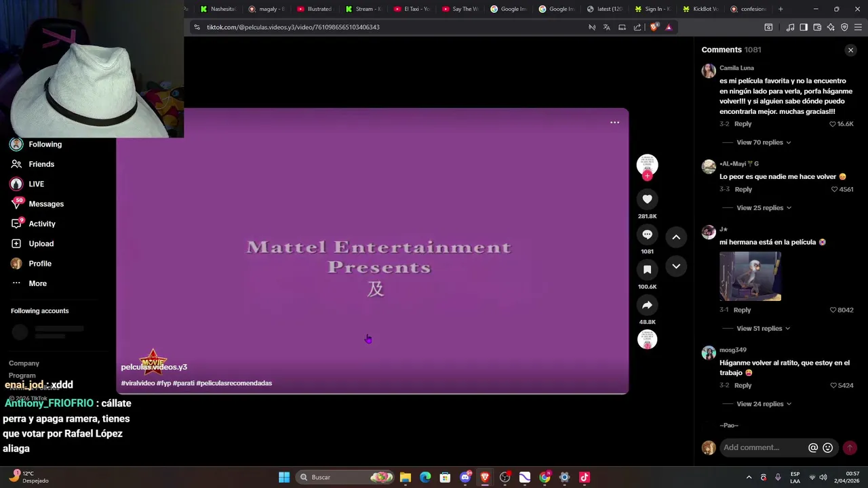Image resolution: width=868 pixels, height=488 pixels.
Task: Expand View 51 replies
Action: 764,329
